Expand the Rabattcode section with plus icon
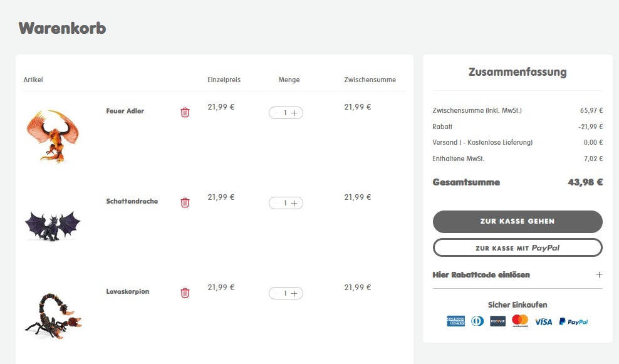 pyautogui.click(x=599, y=275)
